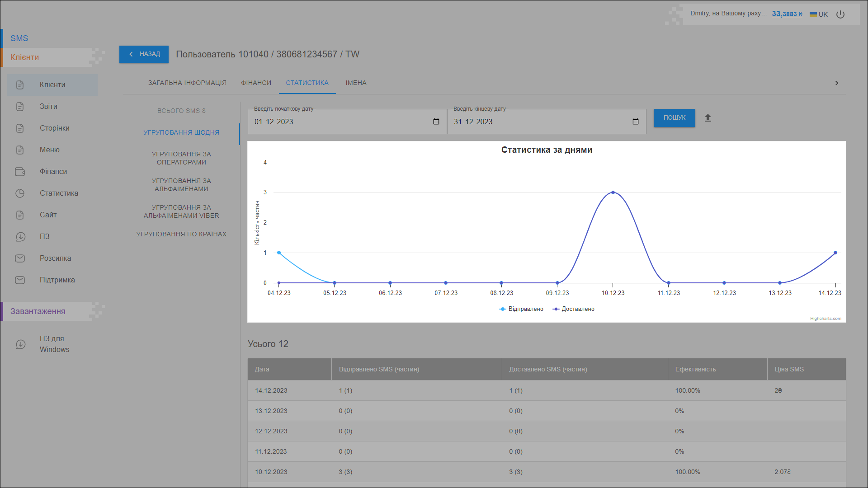Go back with the Назад button

point(144,54)
